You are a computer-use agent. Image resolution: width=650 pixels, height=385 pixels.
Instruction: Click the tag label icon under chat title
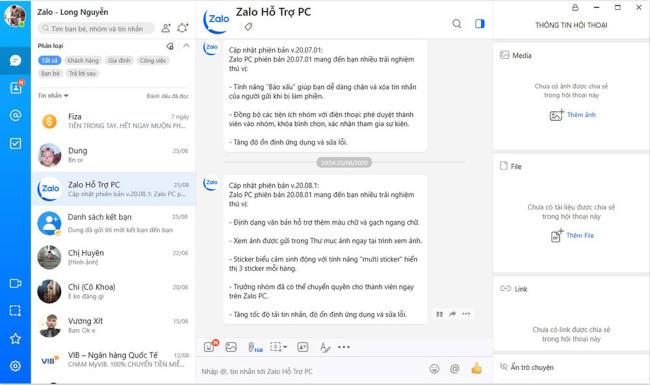(x=248, y=27)
